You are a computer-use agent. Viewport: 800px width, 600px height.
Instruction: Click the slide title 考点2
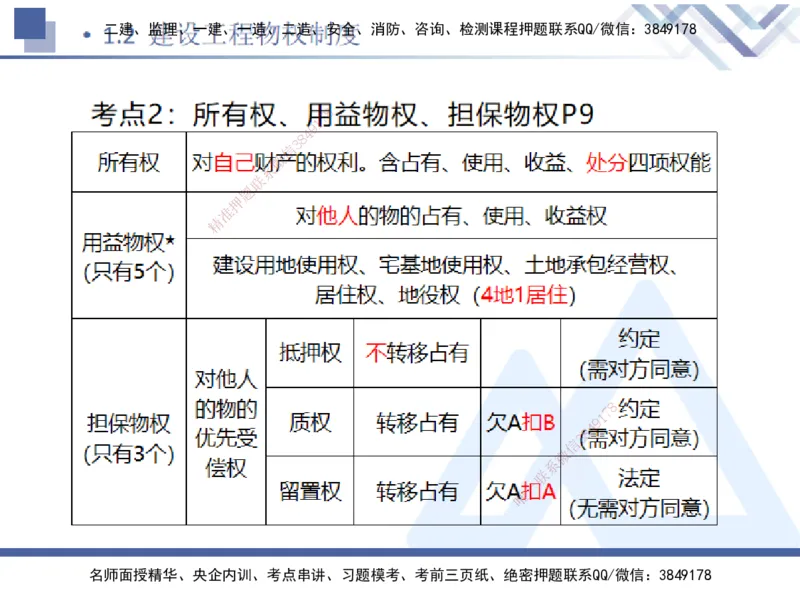pos(128,113)
